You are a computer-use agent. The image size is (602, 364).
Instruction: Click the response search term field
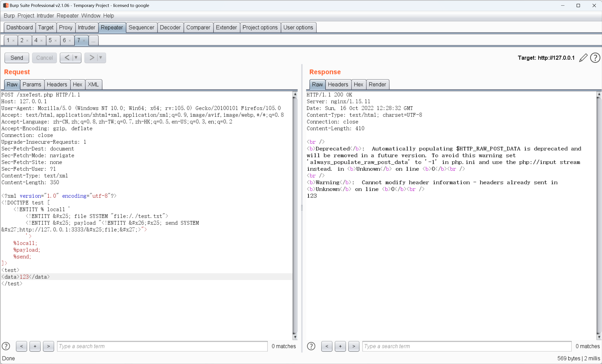[x=467, y=346]
